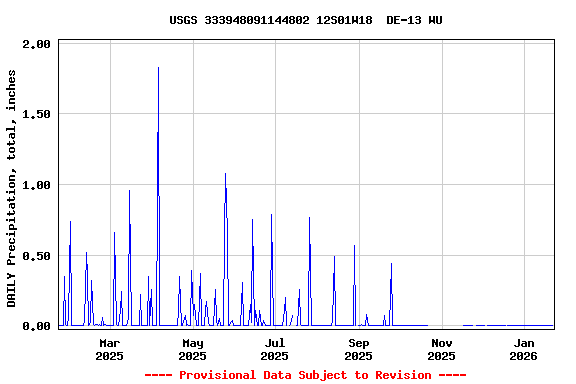Click the Sep 2025 x-axis label
Screen dimensions: 576x384
click(x=359, y=349)
